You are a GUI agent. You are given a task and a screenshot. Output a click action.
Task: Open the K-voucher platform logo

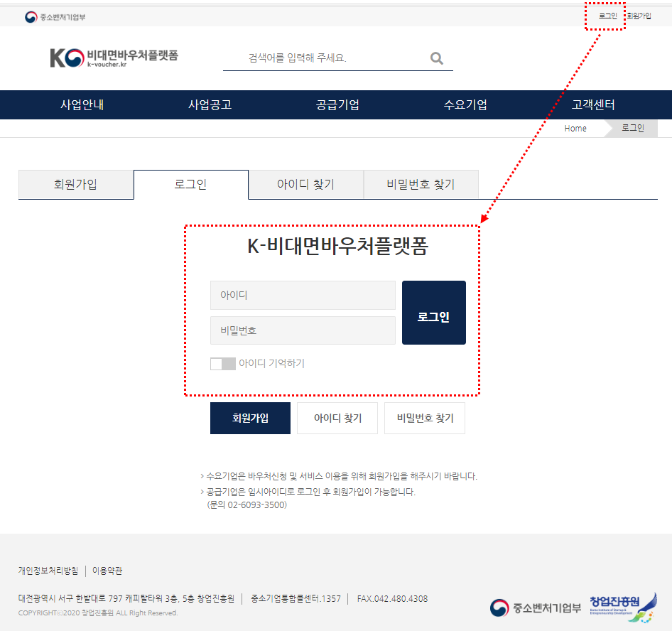pyautogui.click(x=114, y=58)
